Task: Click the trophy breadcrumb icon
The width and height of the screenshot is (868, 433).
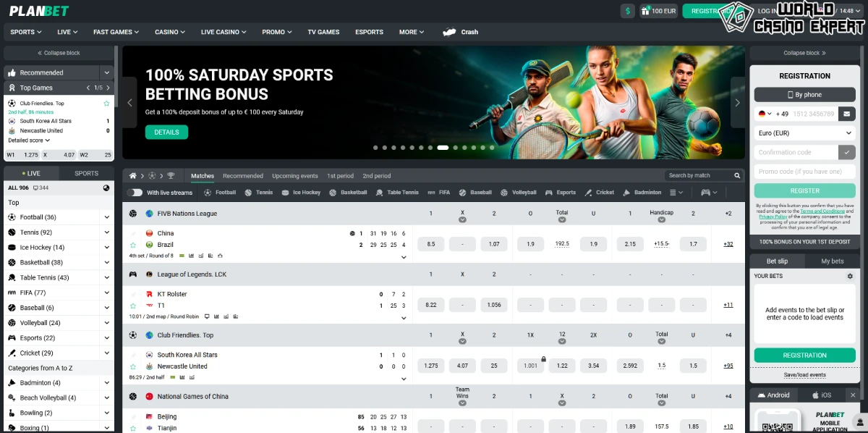Action: click(x=171, y=176)
